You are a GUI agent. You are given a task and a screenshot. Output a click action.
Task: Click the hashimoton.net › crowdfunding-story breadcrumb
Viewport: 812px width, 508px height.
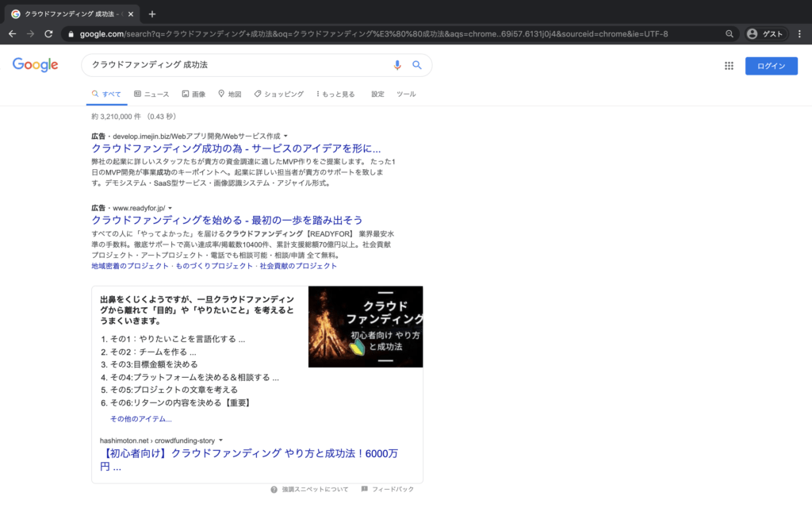coord(158,441)
